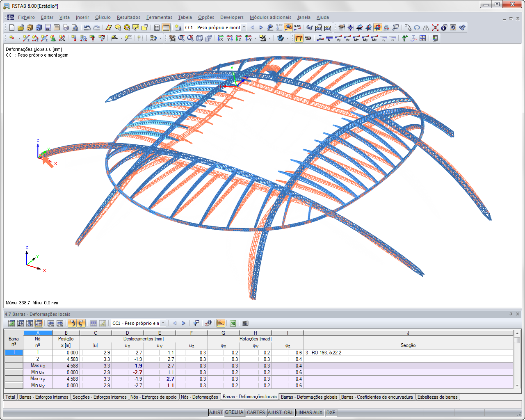Jump to next table with right arrow icon
525x420 pixels.
[60, 323]
